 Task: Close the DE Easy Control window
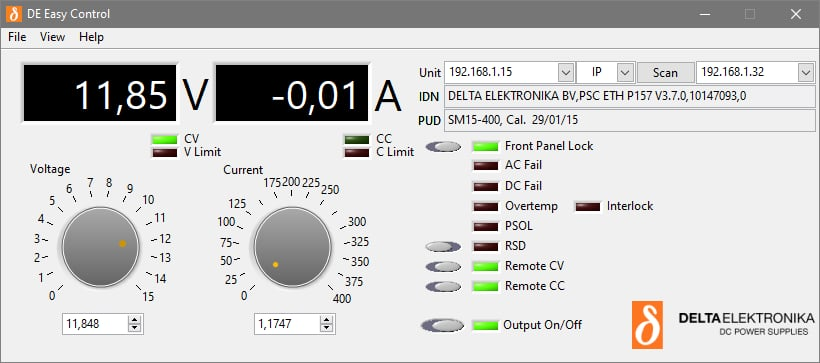(x=796, y=14)
